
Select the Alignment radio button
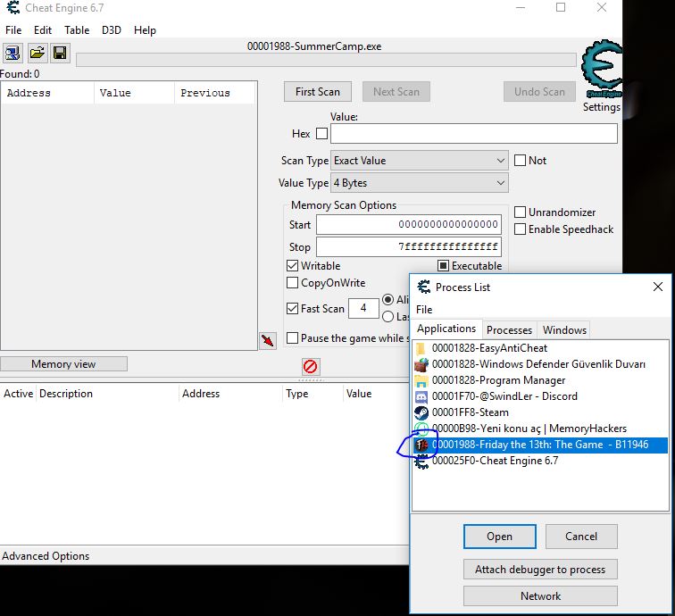387,299
